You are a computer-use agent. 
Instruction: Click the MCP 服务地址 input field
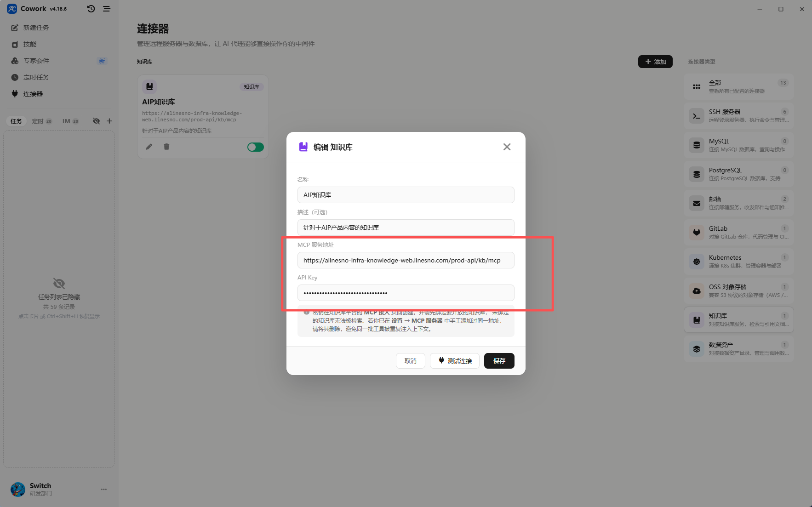[406, 260]
